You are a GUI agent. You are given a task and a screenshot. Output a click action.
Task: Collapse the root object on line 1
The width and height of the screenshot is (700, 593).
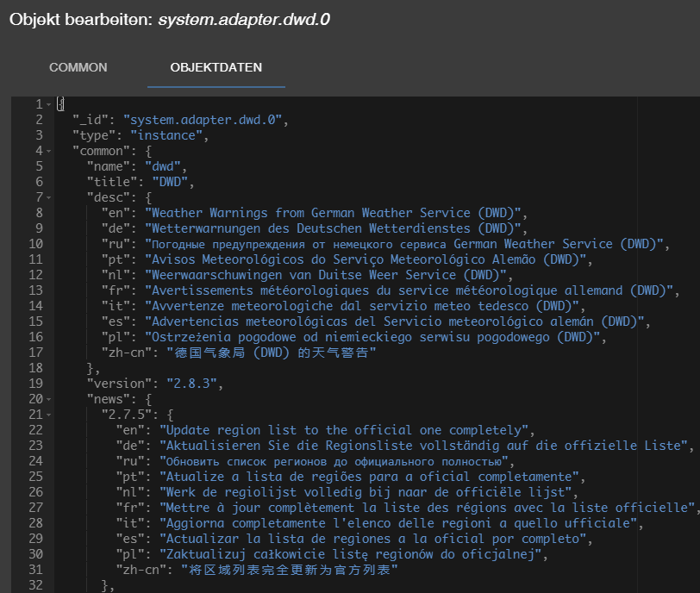[48, 104]
